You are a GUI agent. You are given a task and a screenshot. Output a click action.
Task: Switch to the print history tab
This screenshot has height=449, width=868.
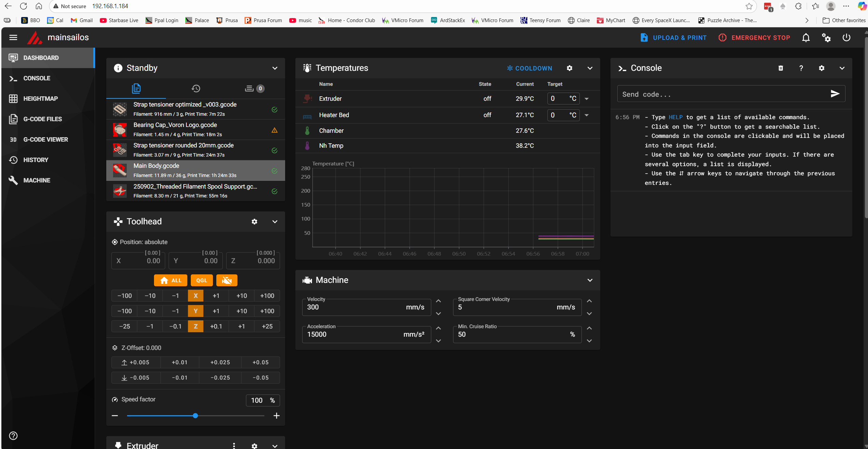(x=196, y=89)
